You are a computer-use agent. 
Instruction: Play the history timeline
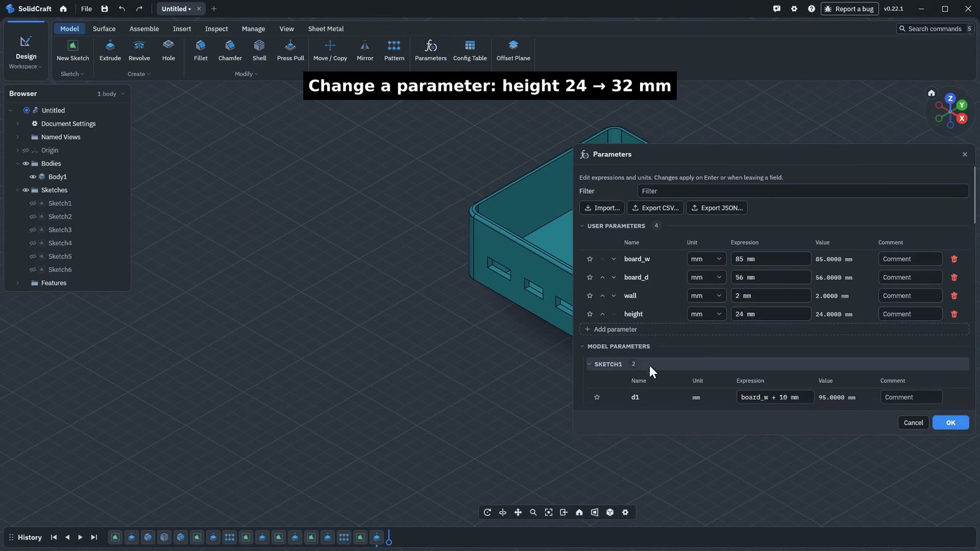(80, 538)
